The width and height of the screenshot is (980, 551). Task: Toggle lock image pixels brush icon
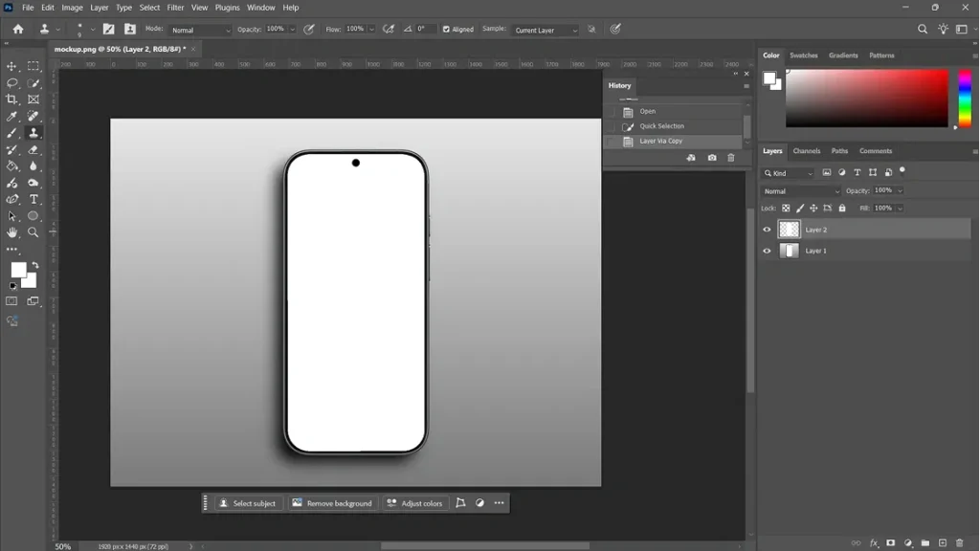pyautogui.click(x=800, y=208)
